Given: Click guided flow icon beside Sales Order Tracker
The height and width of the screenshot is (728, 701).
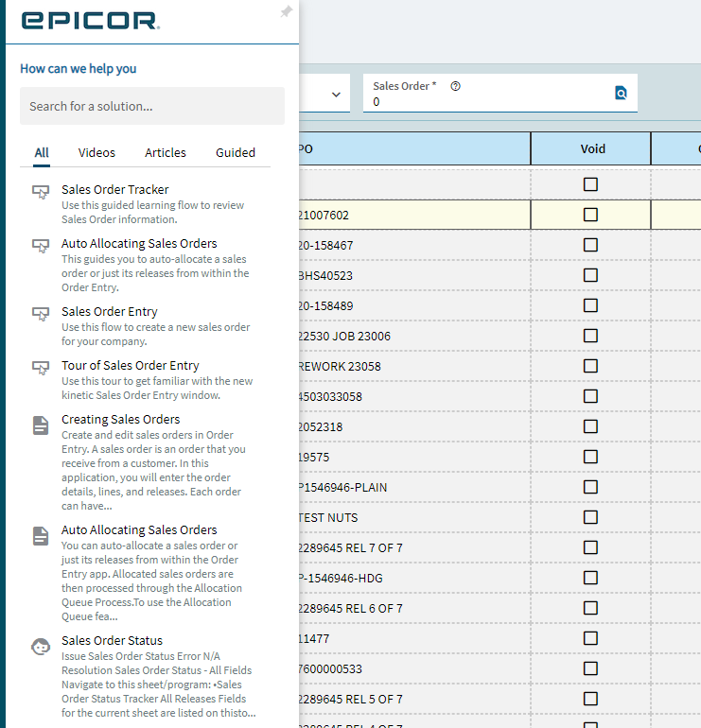Looking at the screenshot, I should click(x=41, y=191).
